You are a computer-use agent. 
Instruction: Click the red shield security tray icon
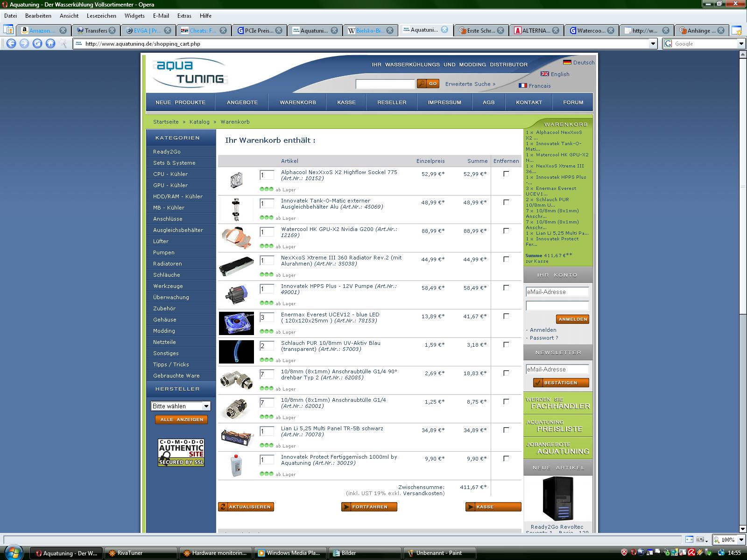tap(624, 553)
